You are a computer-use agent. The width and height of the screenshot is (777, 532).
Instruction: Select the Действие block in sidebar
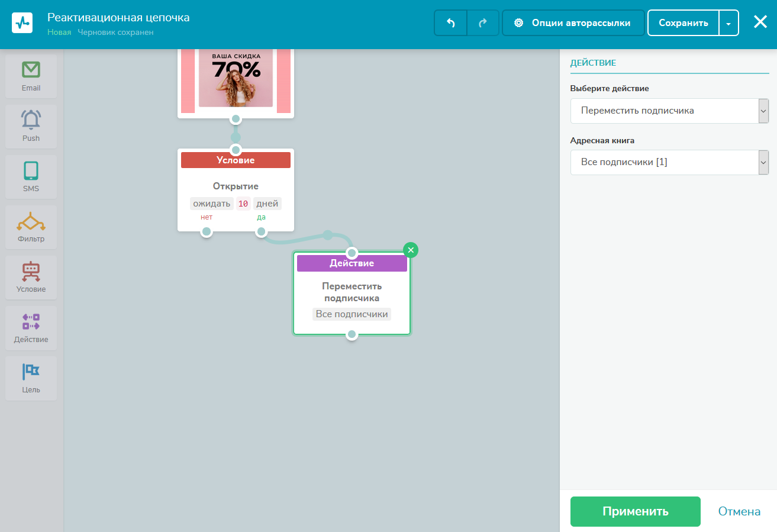coord(31,328)
